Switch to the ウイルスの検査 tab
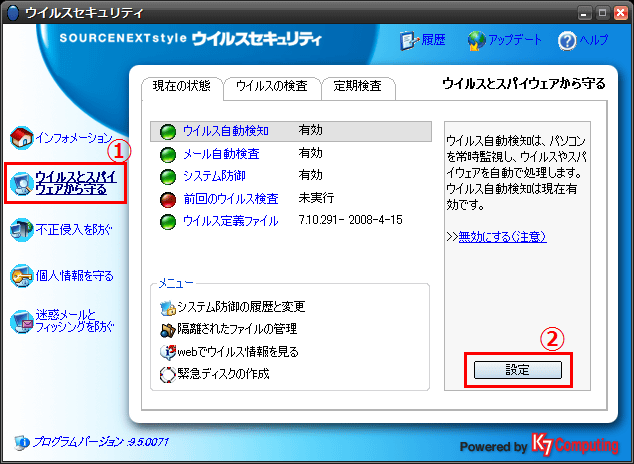The height and width of the screenshot is (464, 634). pyautogui.click(x=272, y=86)
